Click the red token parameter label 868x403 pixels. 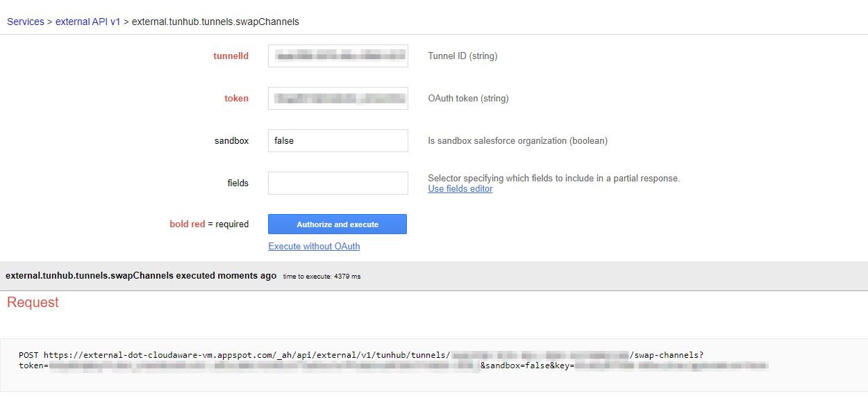click(236, 99)
